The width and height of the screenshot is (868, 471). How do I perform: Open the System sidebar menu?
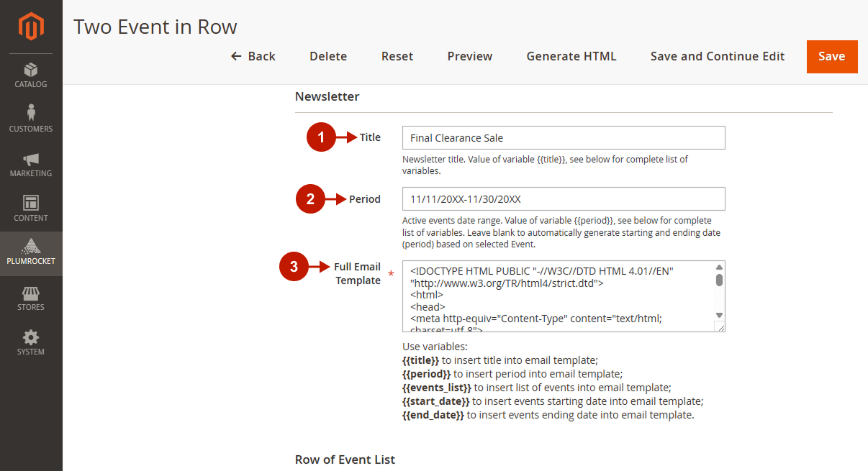tap(31, 342)
